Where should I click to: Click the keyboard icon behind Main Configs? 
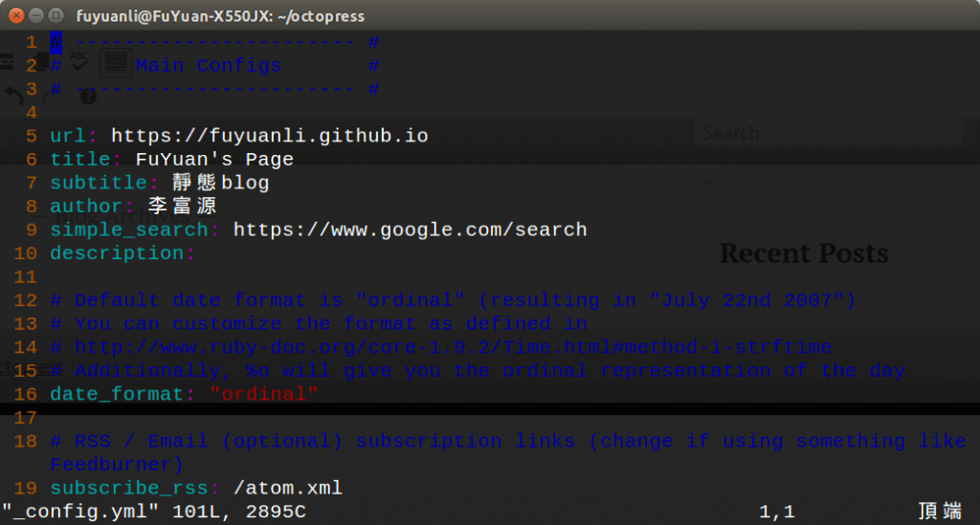click(x=114, y=64)
